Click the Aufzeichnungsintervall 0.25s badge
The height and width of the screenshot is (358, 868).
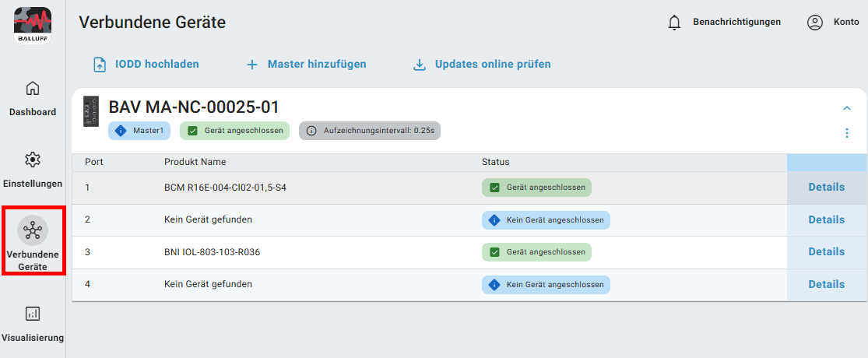coord(370,131)
